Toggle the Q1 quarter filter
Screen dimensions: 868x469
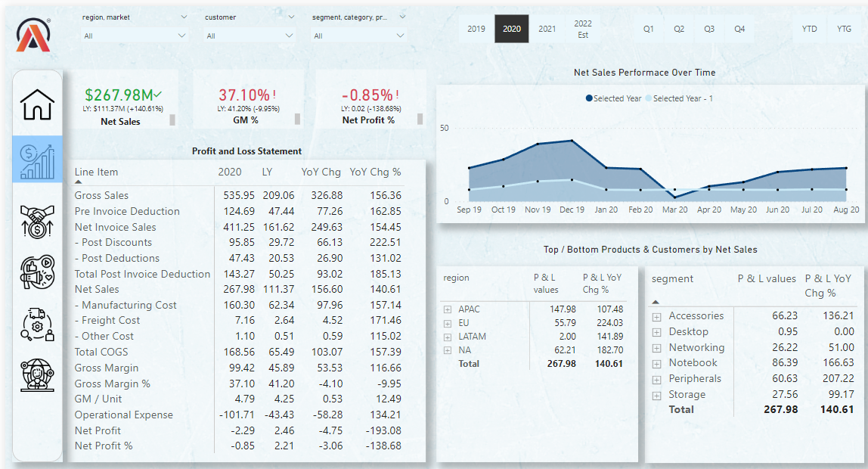click(x=648, y=29)
